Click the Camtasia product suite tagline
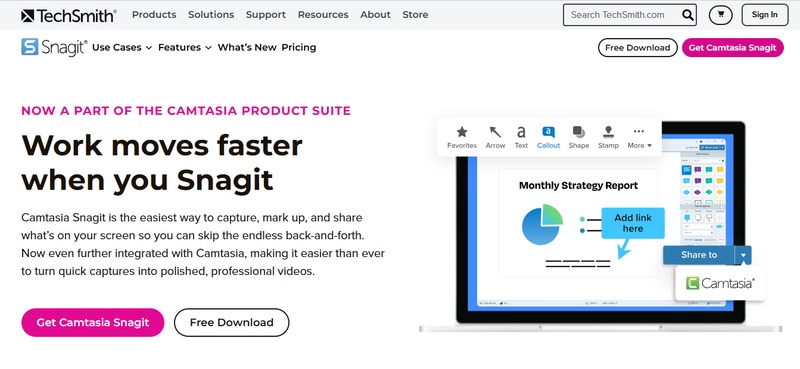This screenshot has height=369, width=800. point(186,111)
